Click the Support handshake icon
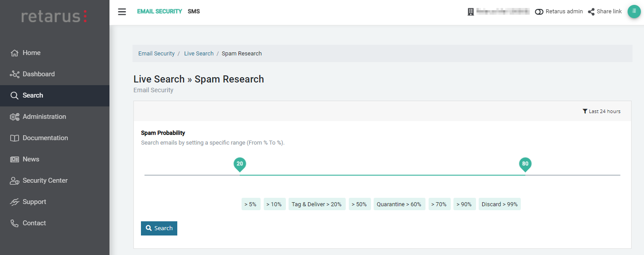Screen dimensions: 644x255 tap(15, 202)
